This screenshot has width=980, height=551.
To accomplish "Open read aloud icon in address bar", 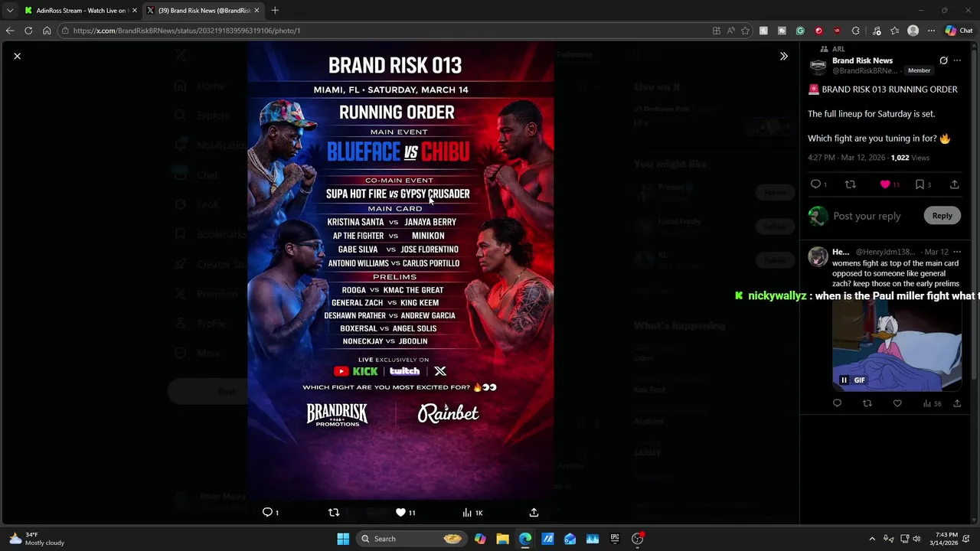I will point(730,31).
